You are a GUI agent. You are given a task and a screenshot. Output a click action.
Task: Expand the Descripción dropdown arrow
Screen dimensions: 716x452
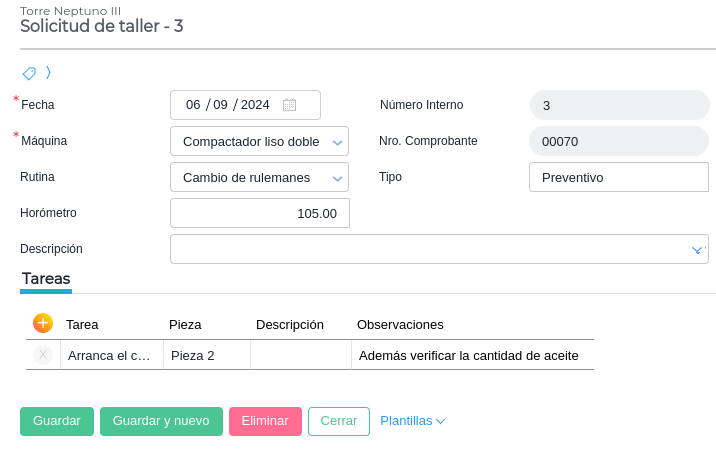coord(698,249)
